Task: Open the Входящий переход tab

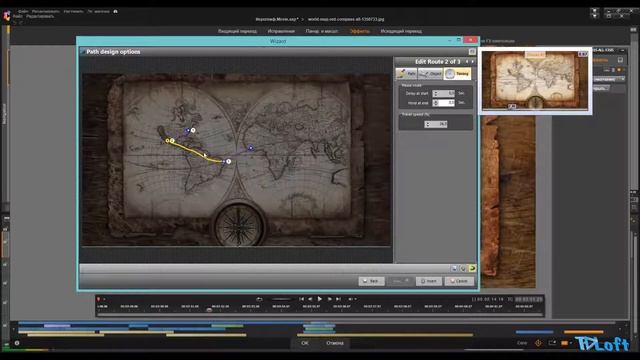Action: (x=237, y=31)
